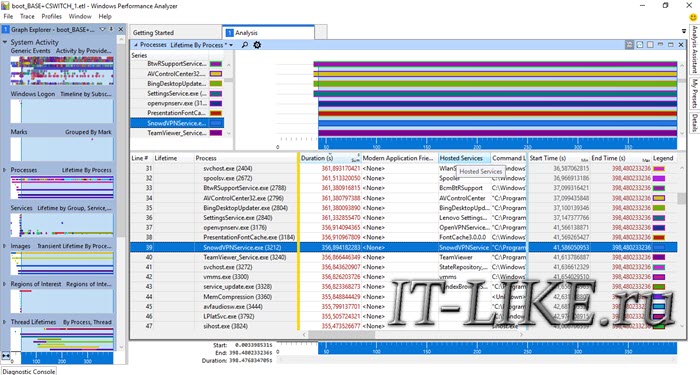Image resolution: width=700 pixels, height=375 pixels.
Task: Click the Services graph thumbnail
Action: (x=62, y=225)
